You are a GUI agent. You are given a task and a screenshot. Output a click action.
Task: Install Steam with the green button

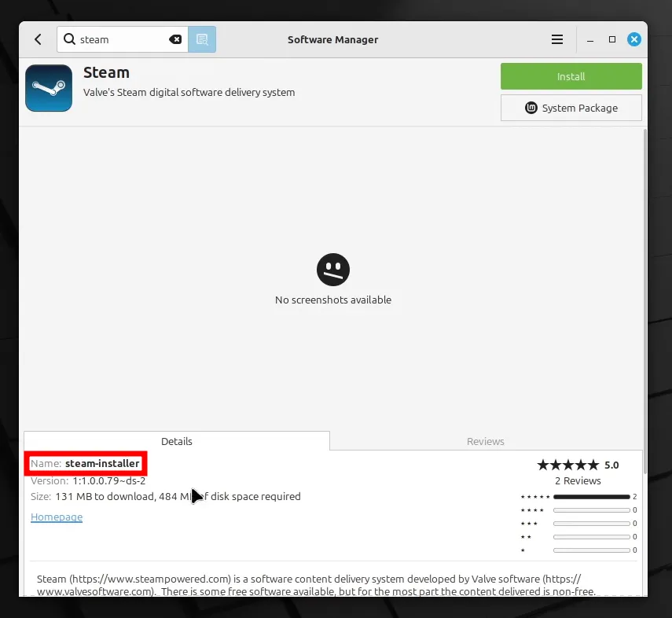point(571,76)
